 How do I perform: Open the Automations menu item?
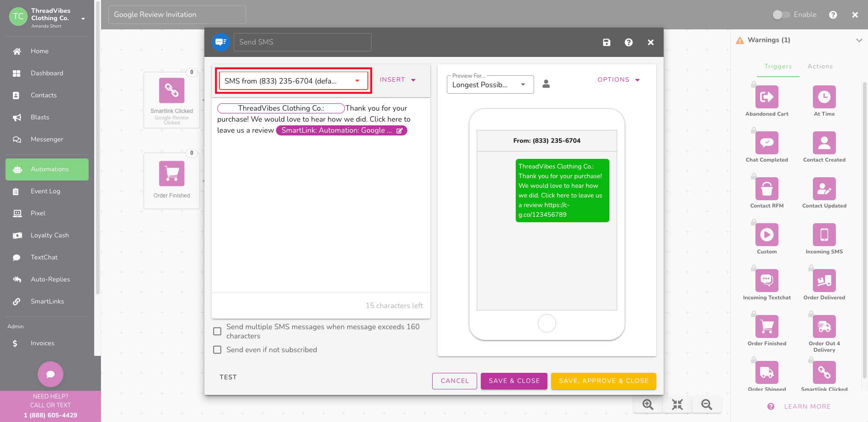pyautogui.click(x=47, y=169)
